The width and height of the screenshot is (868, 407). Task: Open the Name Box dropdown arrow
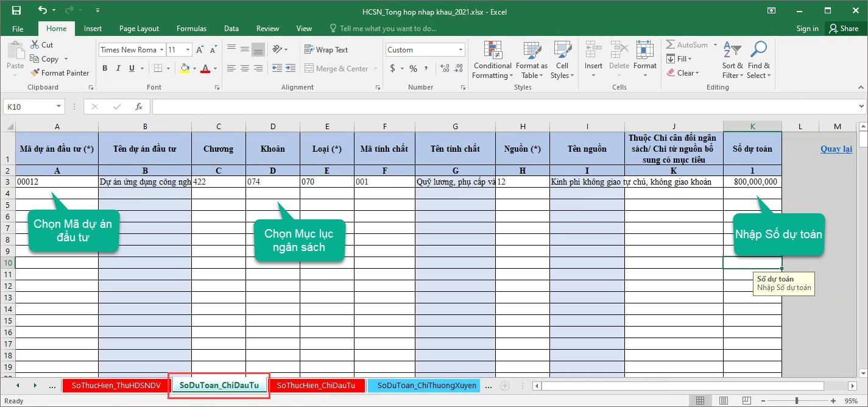pyautogui.click(x=59, y=107)
